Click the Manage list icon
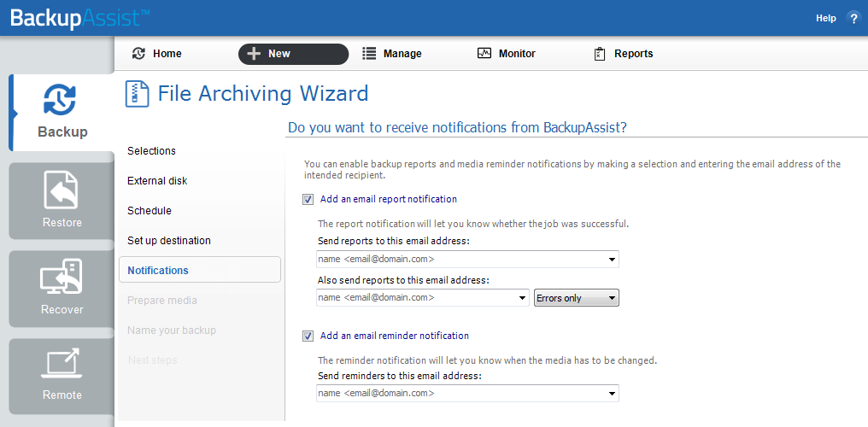 click(x=369, y=54)
